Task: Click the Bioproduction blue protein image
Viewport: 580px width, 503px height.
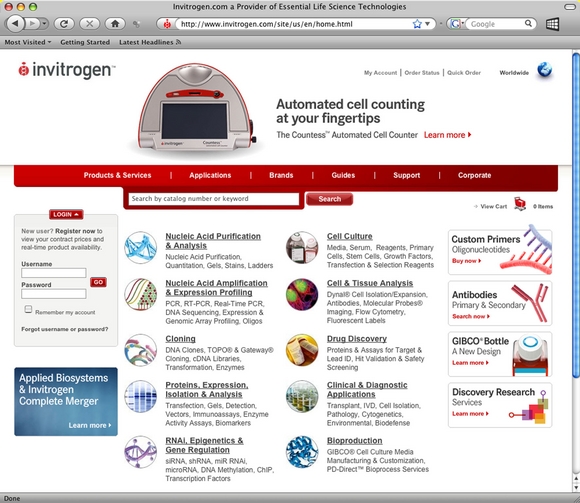Action: [x=302, y=452]
